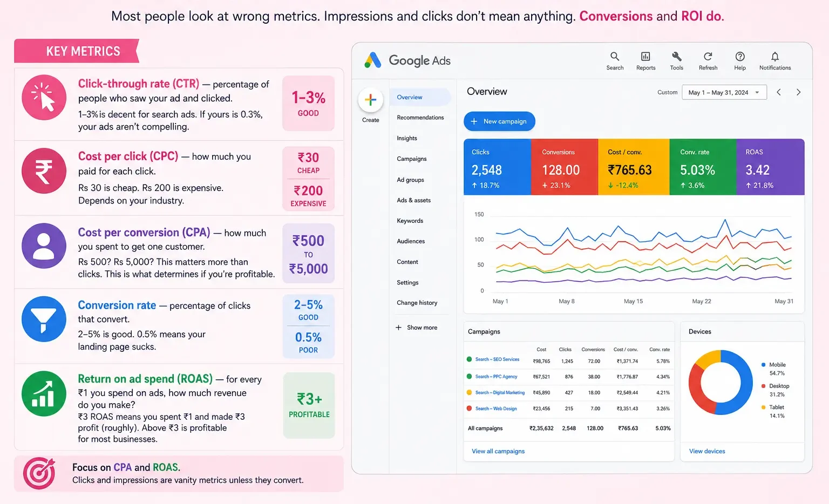Image resolution: width=829 pixels, height=504 pixels.
Task: Open Search in Google Ads header
Action: 615,60
